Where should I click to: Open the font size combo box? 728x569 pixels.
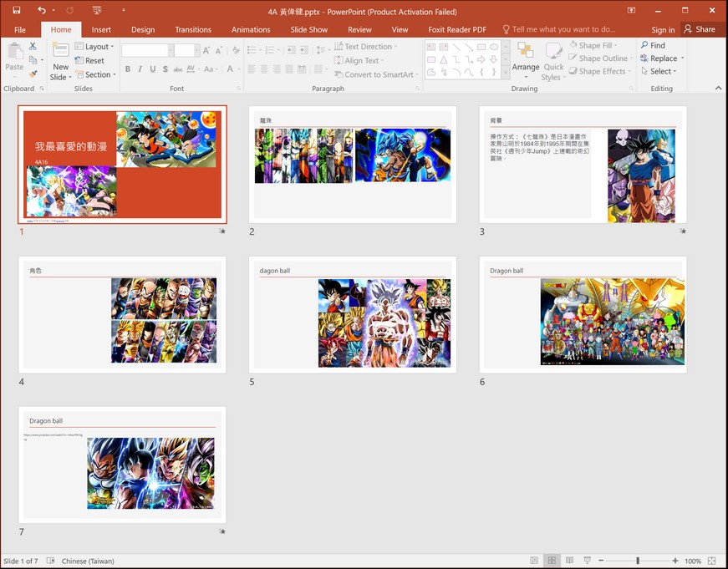click(187, 50)
